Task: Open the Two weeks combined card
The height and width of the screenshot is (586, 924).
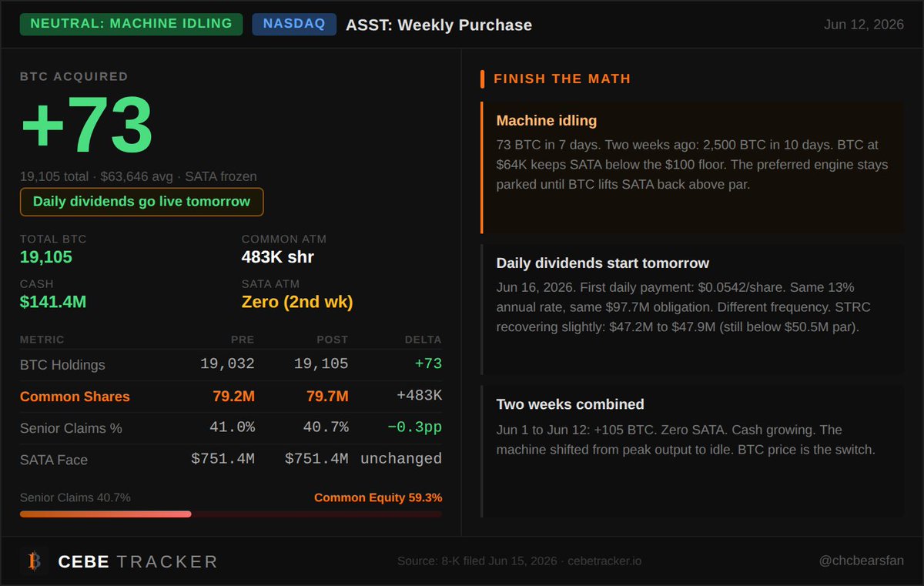Action: point(692,451)
